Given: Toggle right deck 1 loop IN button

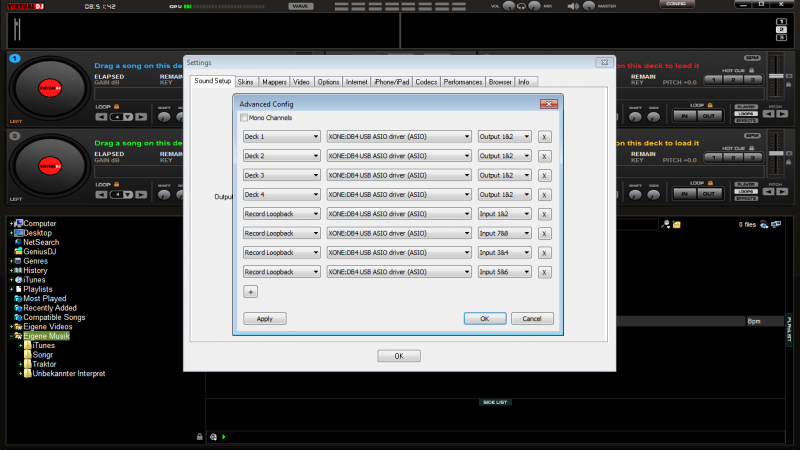Looking at the screenshot, I should (685, 116).
